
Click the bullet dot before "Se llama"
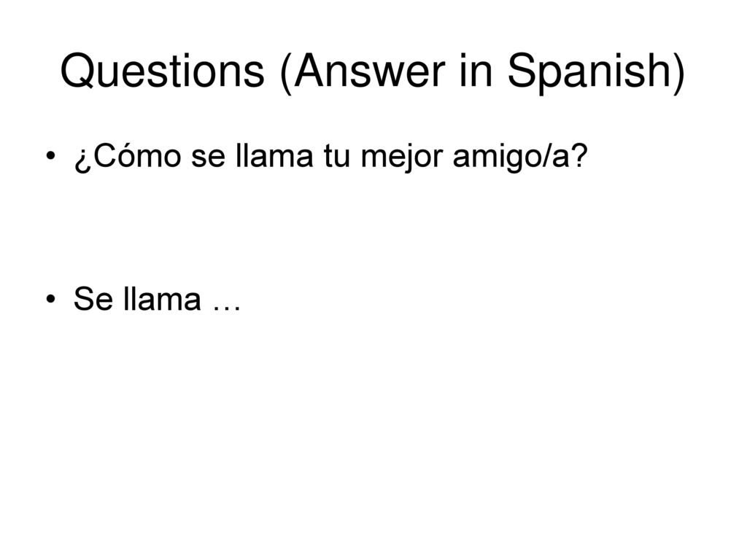(x=51, y=300)
